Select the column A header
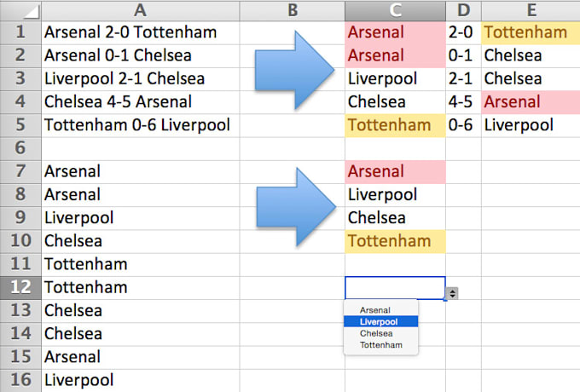The height and width of the screenshot is (392, 580). [140, 10]
